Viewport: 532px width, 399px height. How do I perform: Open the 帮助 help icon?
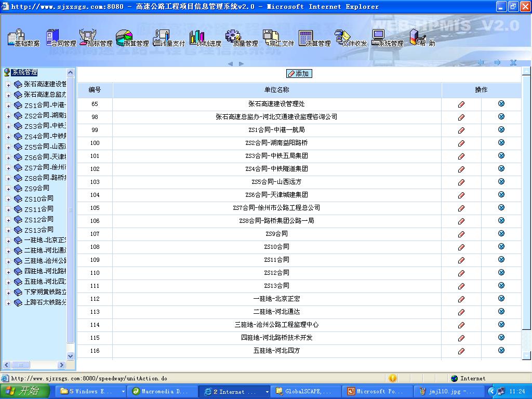pyautogui.click(x=422, y=38)
